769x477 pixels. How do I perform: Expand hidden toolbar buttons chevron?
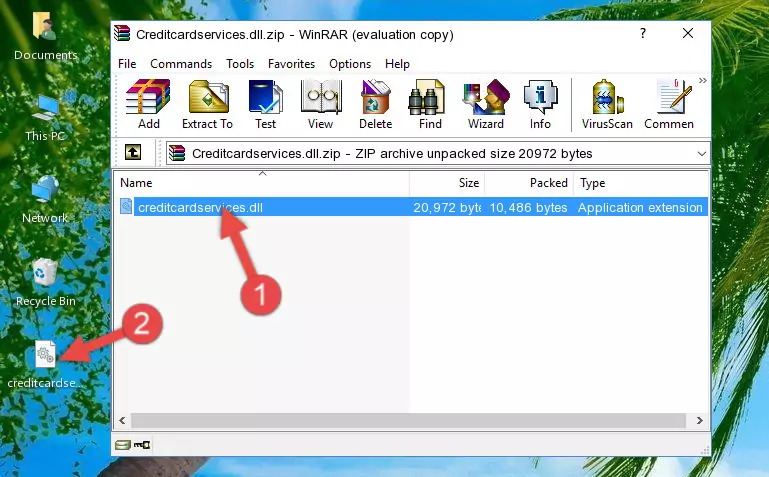tap(702, 80)
